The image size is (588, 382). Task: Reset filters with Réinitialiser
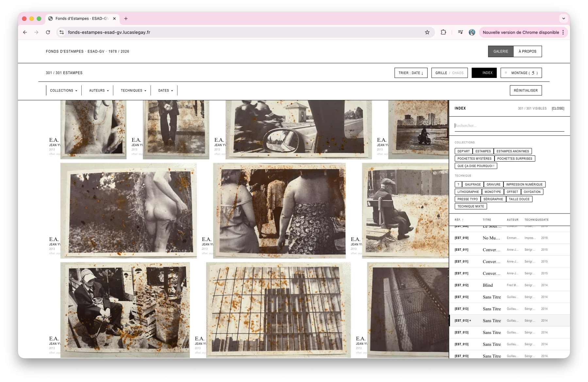526,90
